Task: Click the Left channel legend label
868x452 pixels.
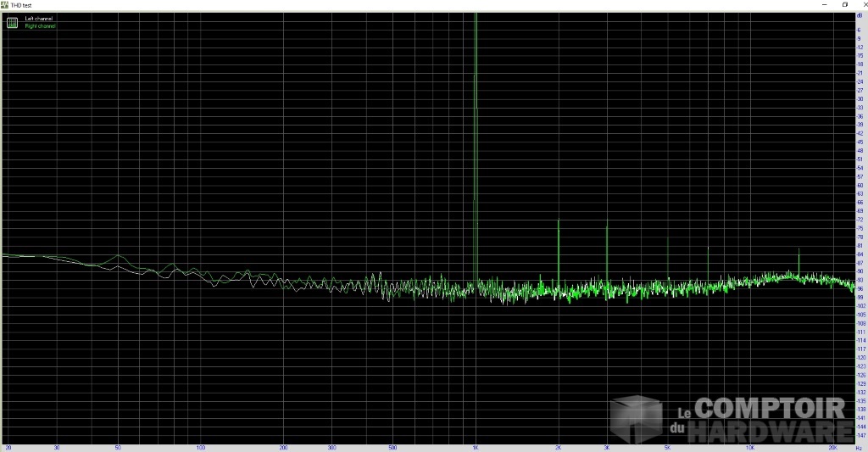Action: [40, 19]
